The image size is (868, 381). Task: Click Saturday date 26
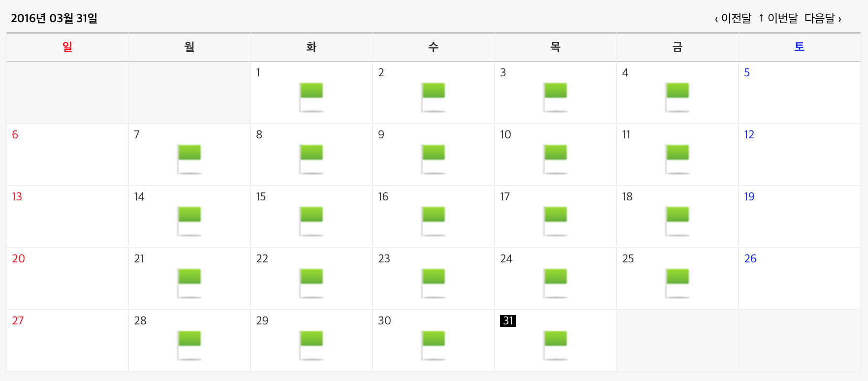750,259
